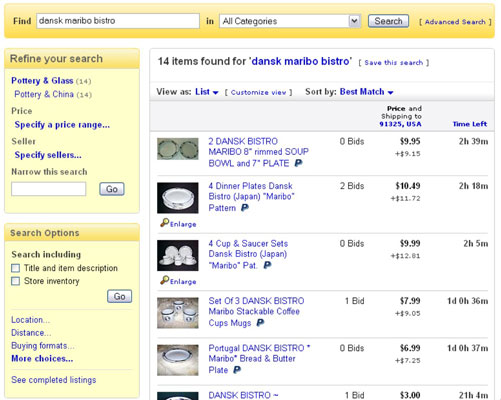The width and height of the screenshot is (501, 400).
Task: Click the $10.49 price text
Action: click(x=408, y=186)
